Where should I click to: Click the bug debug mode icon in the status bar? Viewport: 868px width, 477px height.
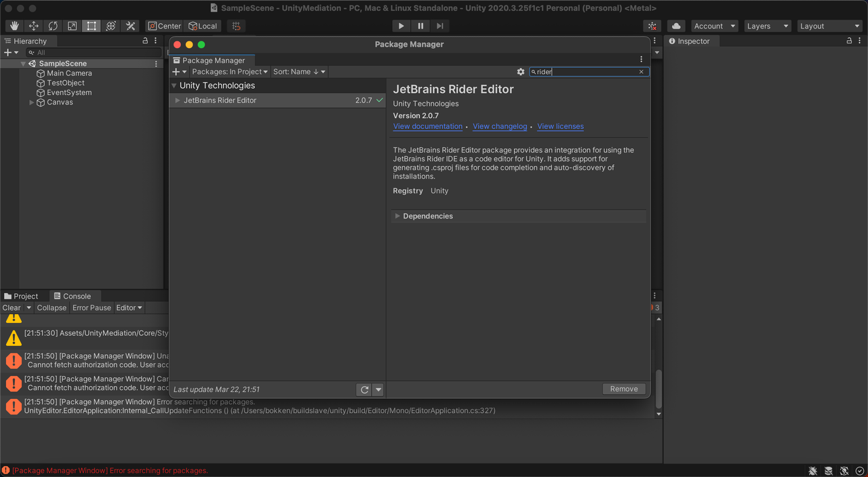[812, 471]
